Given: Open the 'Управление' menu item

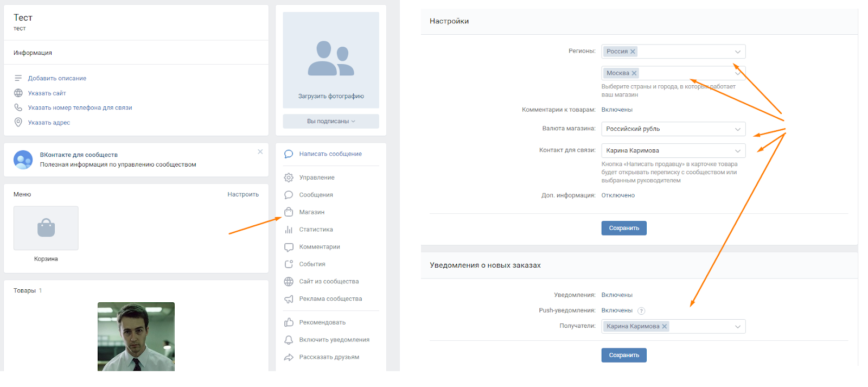Looking at the screenshot, I should (x=317, y=177).
